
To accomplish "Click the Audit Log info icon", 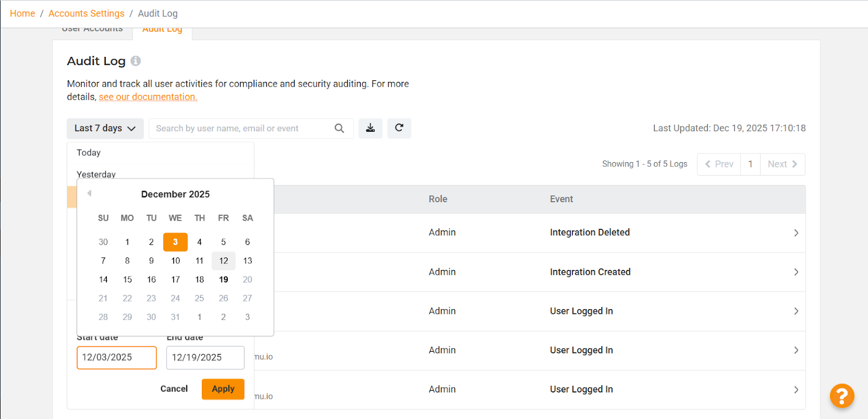I will click(x=136, y=61).
